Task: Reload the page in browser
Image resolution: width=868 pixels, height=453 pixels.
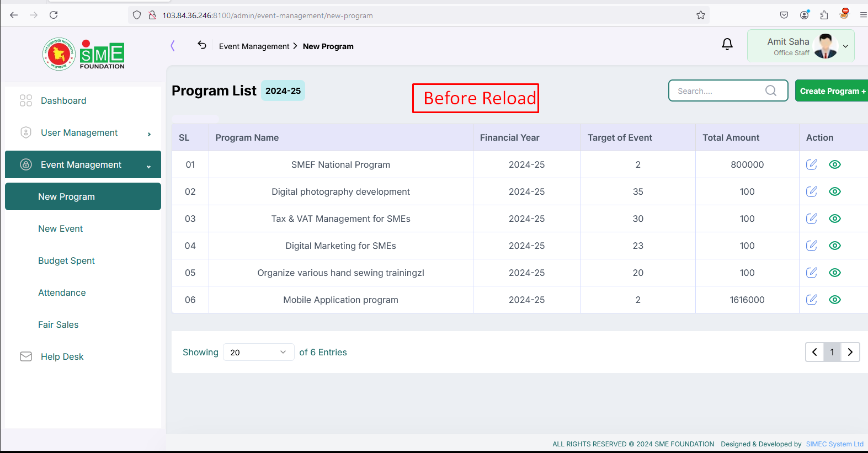Action: (54, 15)
